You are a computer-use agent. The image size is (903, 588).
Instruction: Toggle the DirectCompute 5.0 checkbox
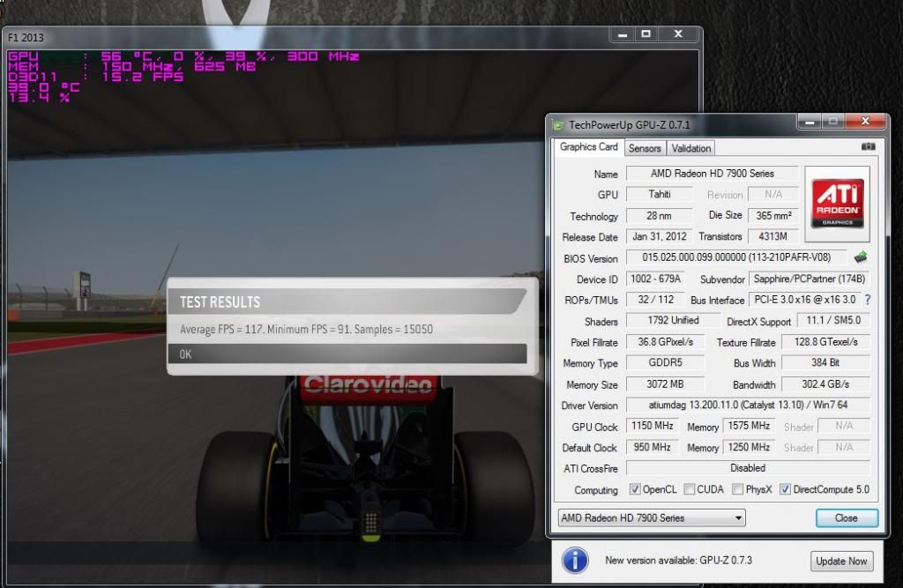pyautogui.click(x=784, y=490)
